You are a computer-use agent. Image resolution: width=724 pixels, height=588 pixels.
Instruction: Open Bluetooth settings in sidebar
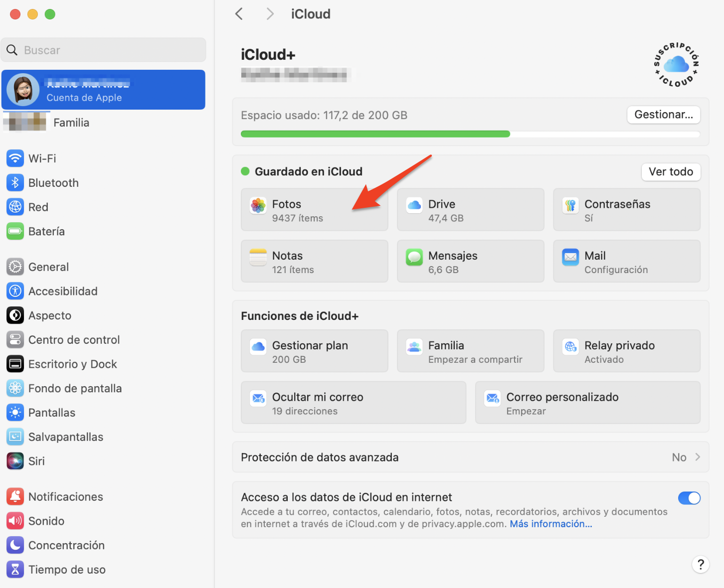coord(53,183)
